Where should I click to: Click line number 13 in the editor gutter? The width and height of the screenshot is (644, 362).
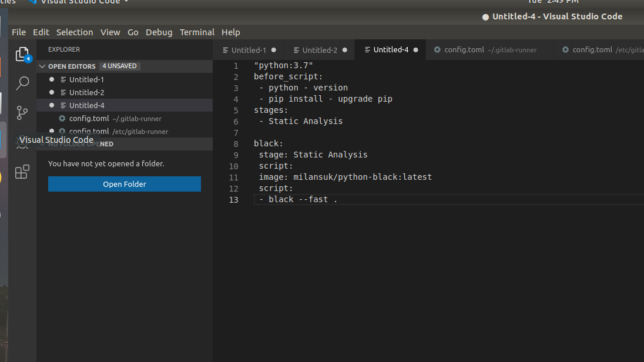tap(234, 199)
